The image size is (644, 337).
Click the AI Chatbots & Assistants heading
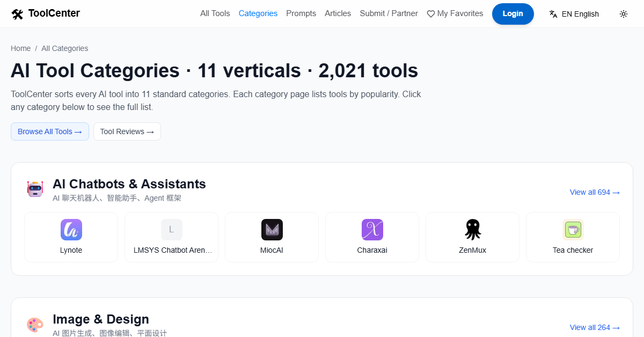(x=129, y=184)
